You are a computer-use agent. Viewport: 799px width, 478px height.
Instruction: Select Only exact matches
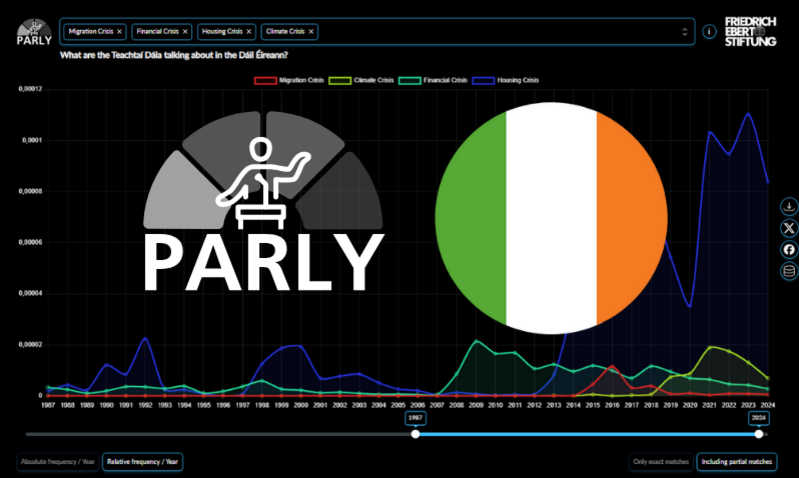(661, 462)
